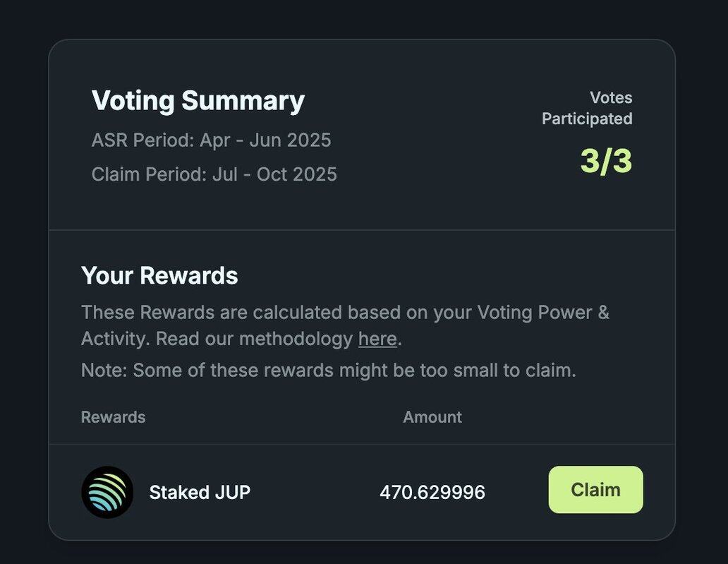Image resolution: width=728 pixels, height=564 pixels.
Task: Click the Your Rewards heading
Action: coord(159,275)
